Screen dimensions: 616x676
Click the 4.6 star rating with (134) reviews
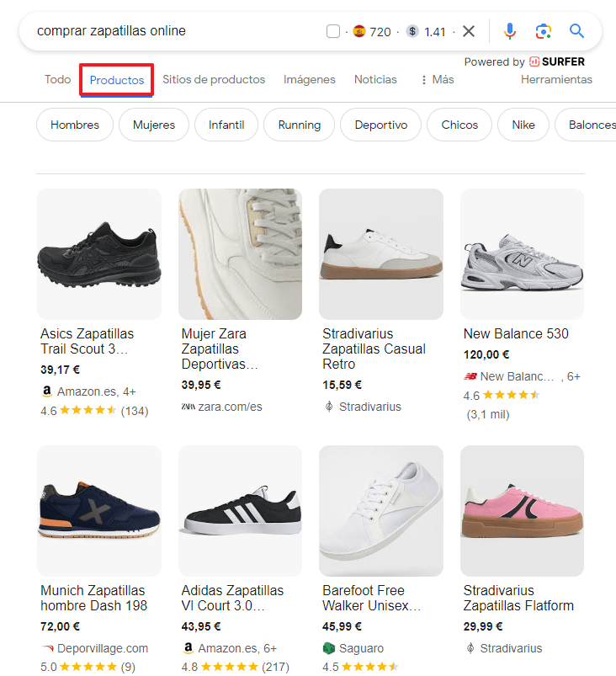(x=94, y=411)
